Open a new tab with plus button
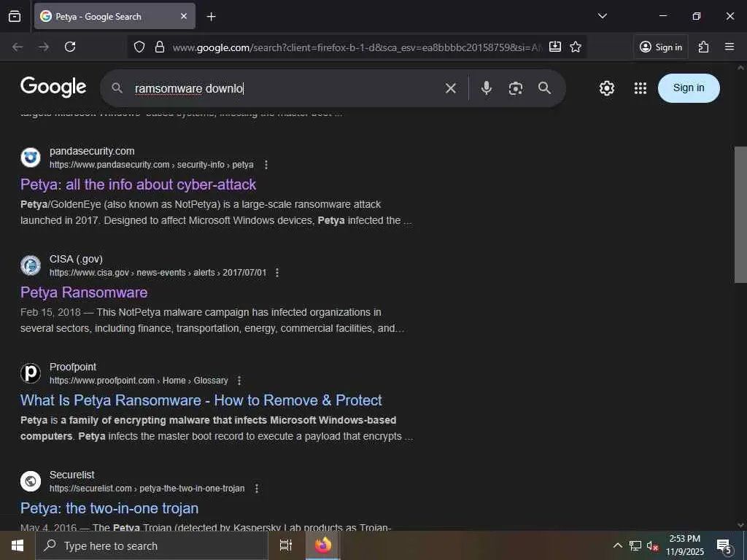The height and width of the screenshot is (560, 747). 211,17
